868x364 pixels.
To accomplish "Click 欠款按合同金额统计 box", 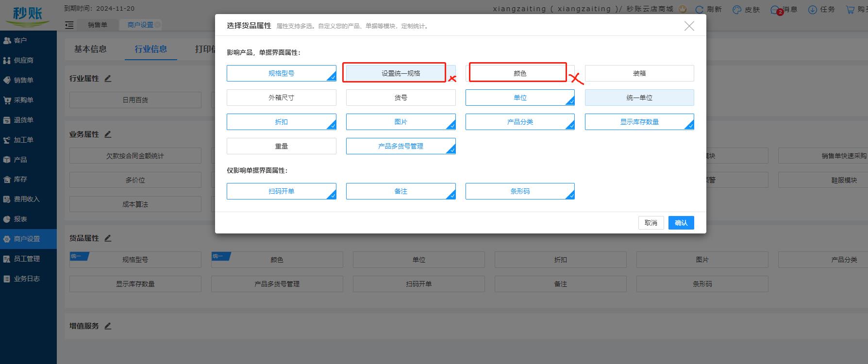I will [x=135, y=156].
